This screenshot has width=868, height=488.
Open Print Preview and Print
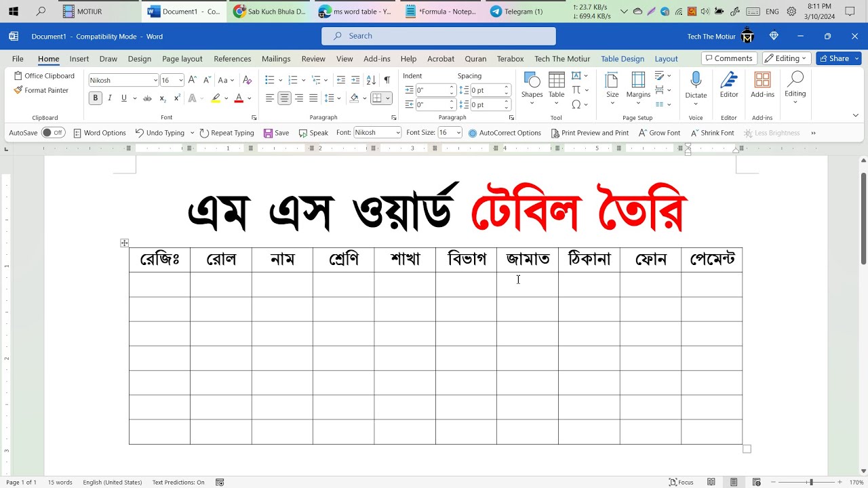click(589, 133)
